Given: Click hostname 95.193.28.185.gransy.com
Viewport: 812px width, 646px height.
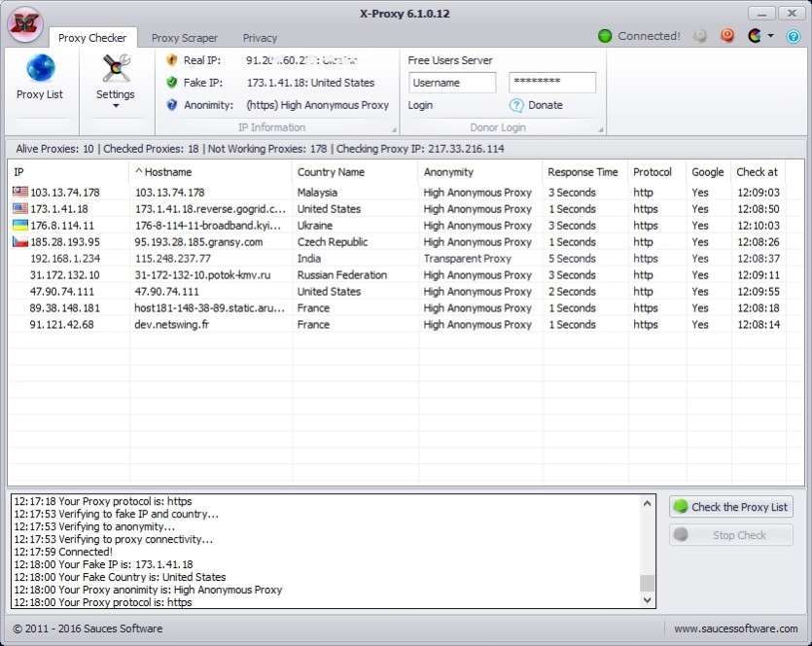Looking at the screenshot, I should click(198, 242).
